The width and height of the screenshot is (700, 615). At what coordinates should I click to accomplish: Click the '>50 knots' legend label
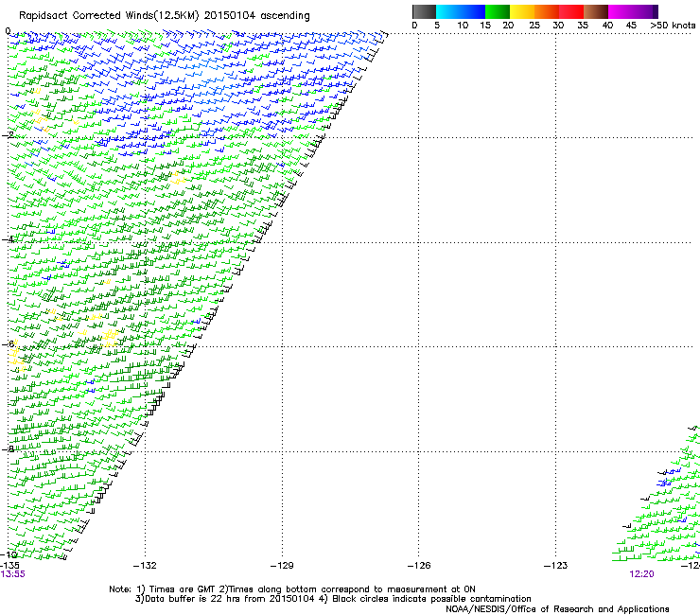(x=673, y=26)
